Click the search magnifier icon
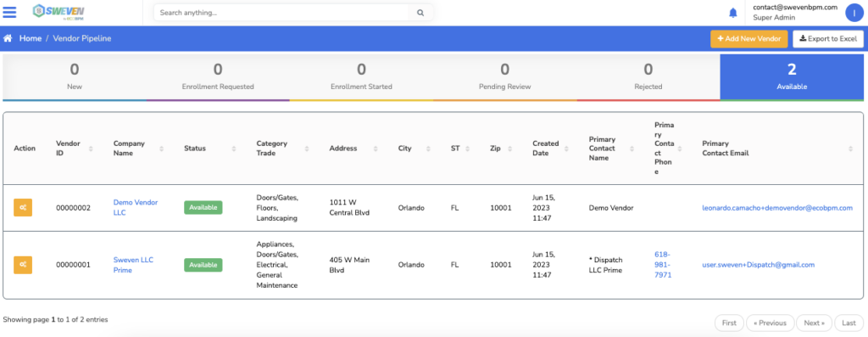Image resolution: width=868 pixels, height=337 pixels. [420, 12]
